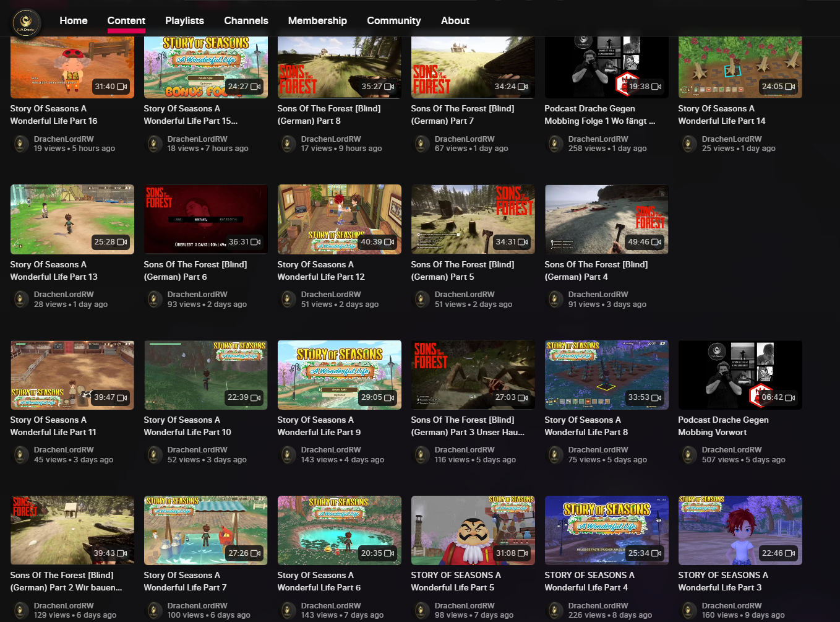View the Community tab
840x622 pixels.
tap(394, 20)
